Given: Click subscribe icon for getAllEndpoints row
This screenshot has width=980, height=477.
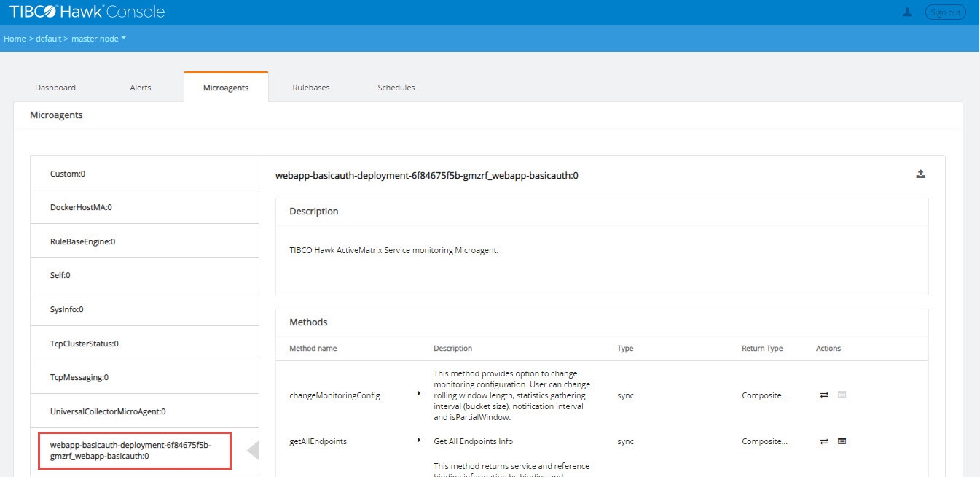Looking at the screenshot, I should (x=842, y=441).
